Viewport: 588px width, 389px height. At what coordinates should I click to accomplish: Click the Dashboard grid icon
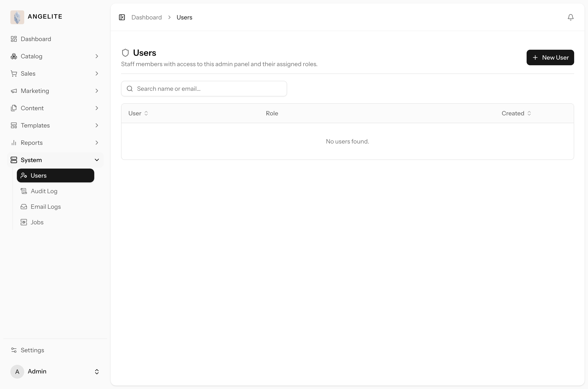(x=14, y=39)
